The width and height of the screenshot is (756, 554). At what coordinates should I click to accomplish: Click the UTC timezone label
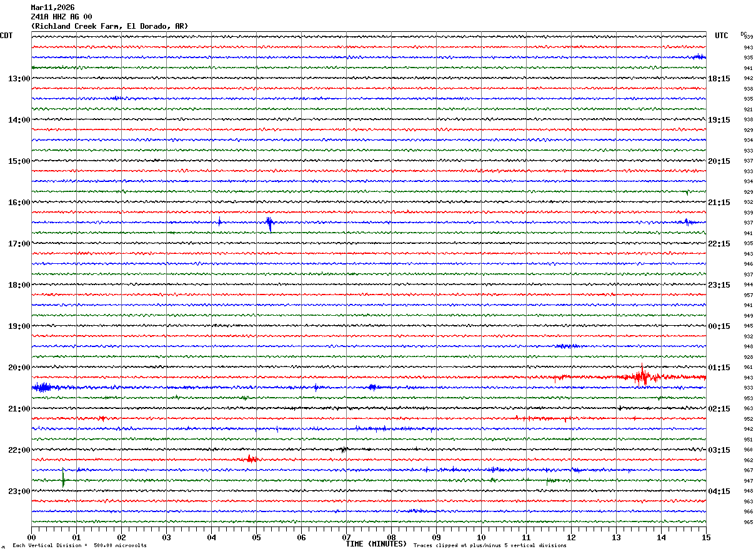click(722, 36)
